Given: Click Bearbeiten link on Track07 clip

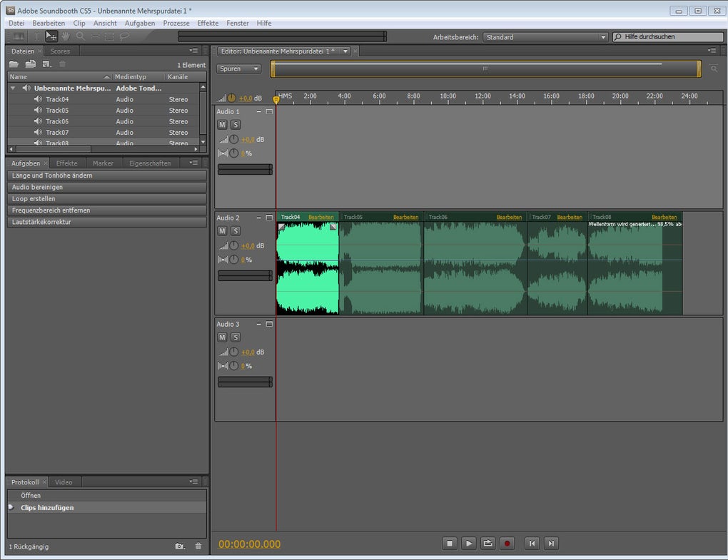Looking at the screenshot, I should 570,217.
